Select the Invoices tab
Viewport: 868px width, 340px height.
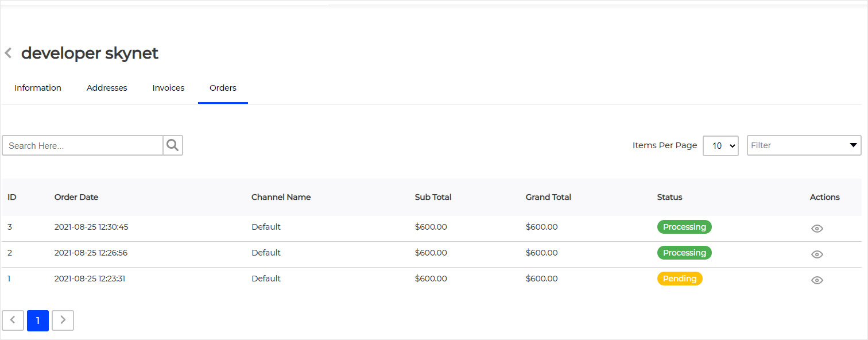(168, 88)
